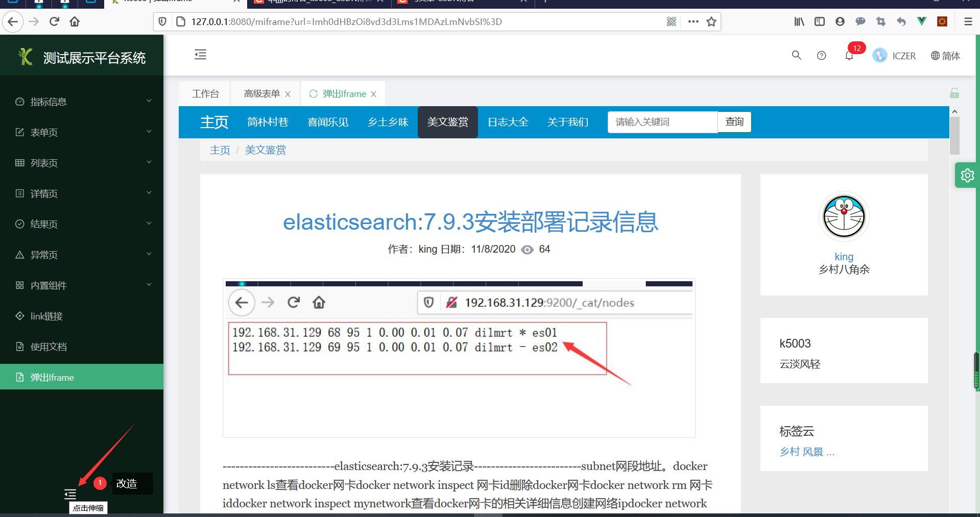Go back using browser back arrow
The width and height of the screenshot is (980, 517).
(x=13, y=21)
